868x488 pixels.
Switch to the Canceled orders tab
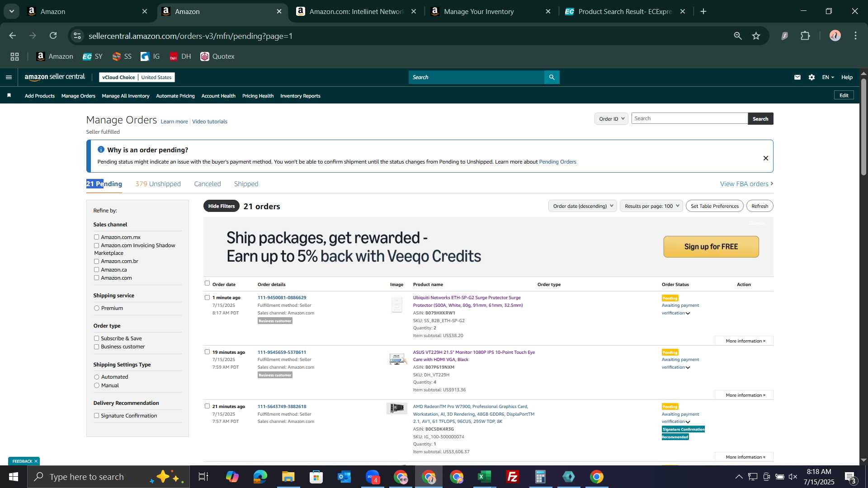coord(208,184)
